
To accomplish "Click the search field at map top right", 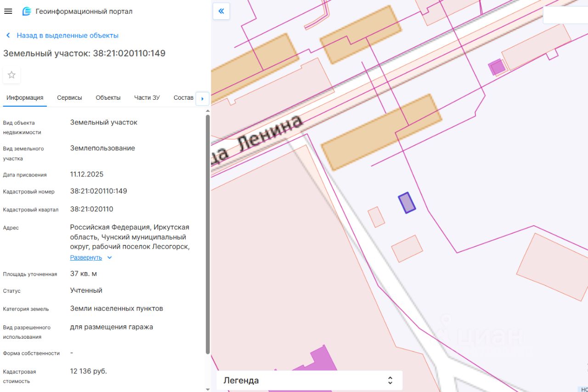I will coord(565,15).
